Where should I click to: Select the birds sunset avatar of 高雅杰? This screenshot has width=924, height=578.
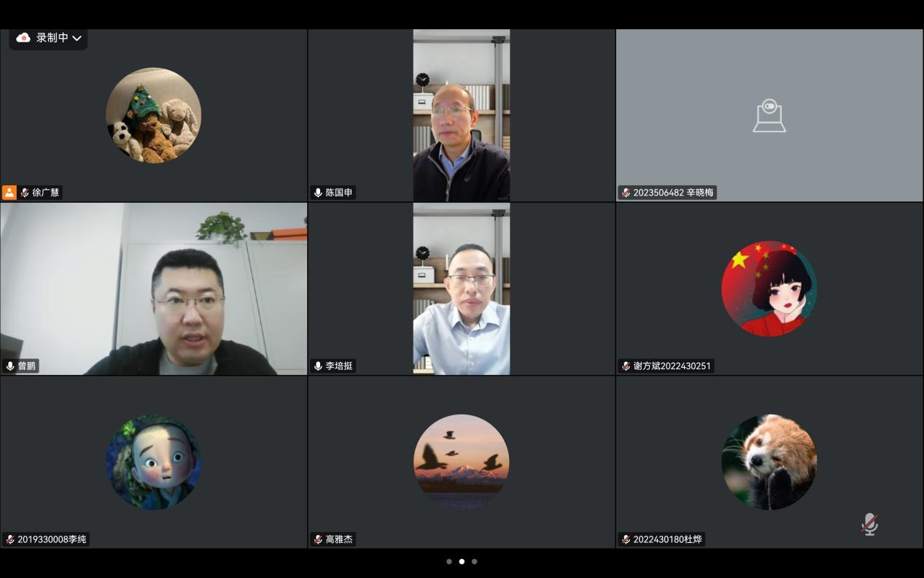click(461, 462)
